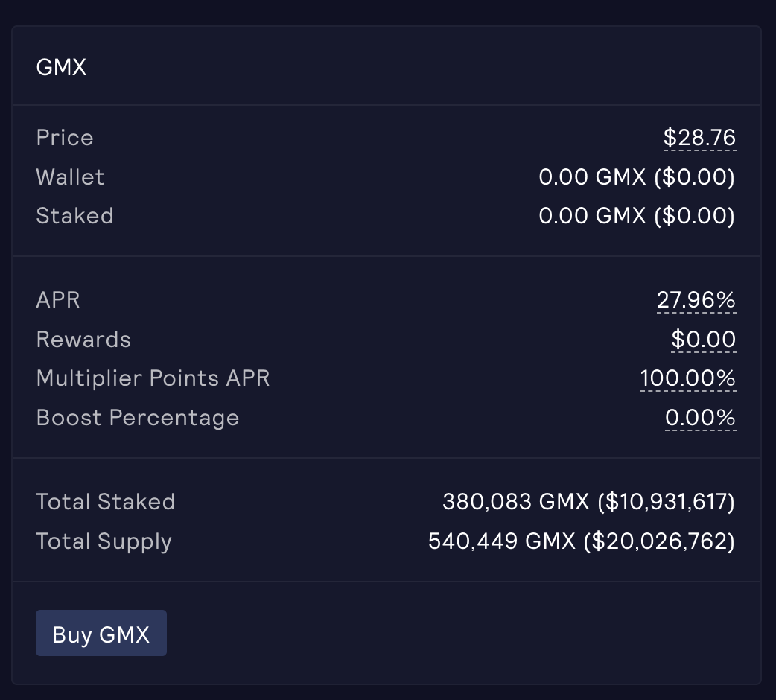Select the GMX card title
This screenshot has width=776, height=700.
point(61,68)
